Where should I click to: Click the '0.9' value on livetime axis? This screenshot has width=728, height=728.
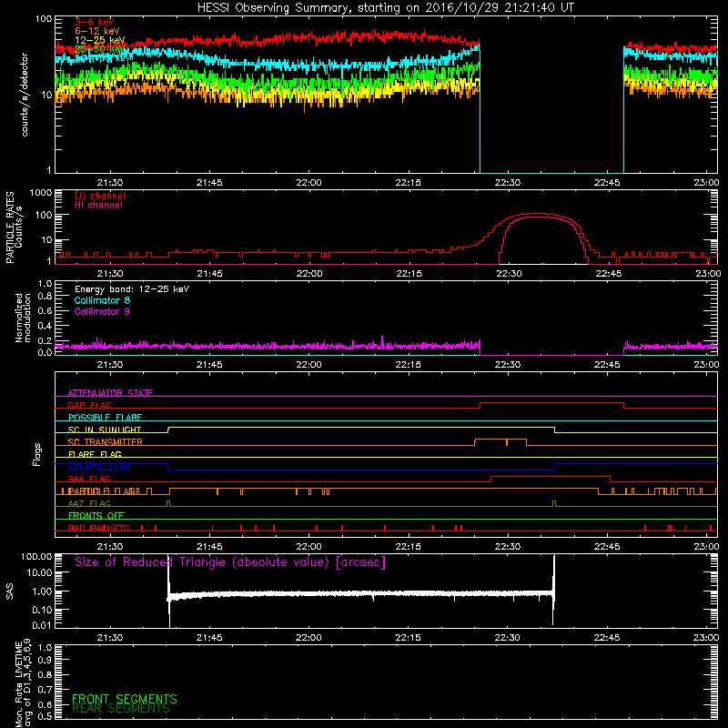pyautogui.click(x=45, y=661)
